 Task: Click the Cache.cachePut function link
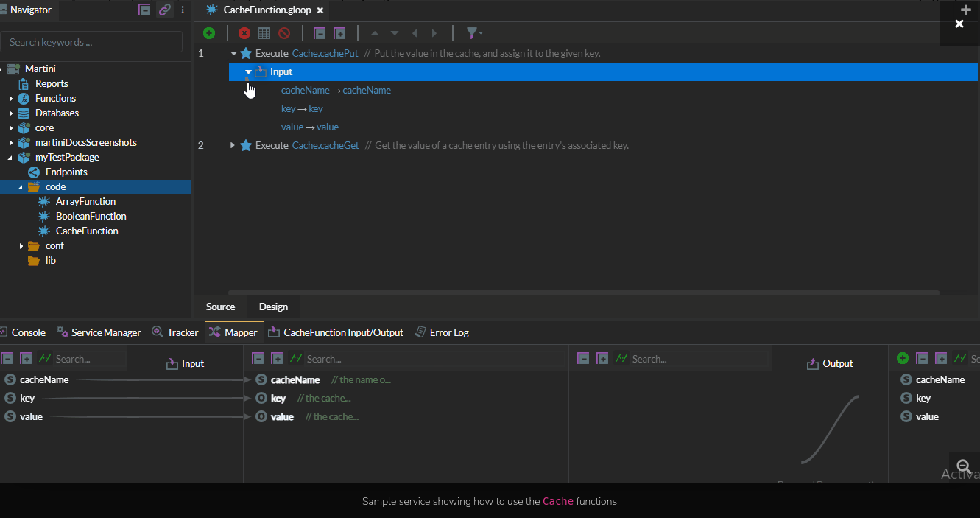pyautogui.click(x=325, y=53)
